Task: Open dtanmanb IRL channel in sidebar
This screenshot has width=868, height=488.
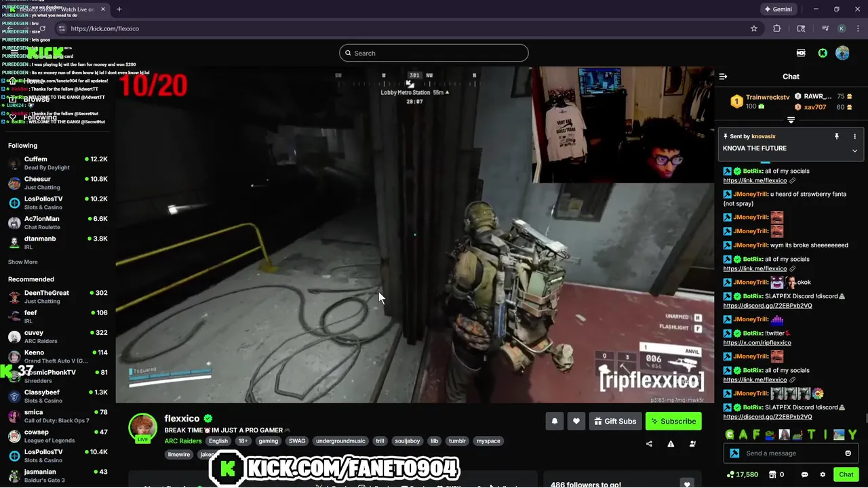Action: click(x=58, y=243)
